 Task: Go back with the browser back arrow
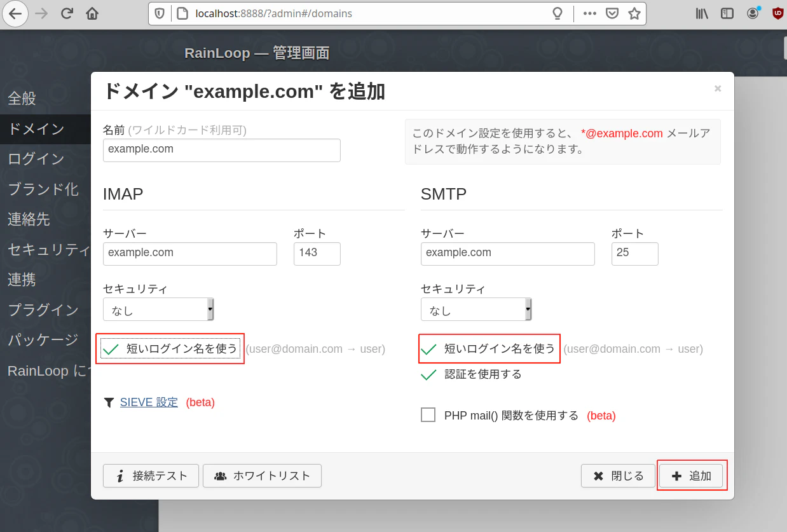pos(15,13)
